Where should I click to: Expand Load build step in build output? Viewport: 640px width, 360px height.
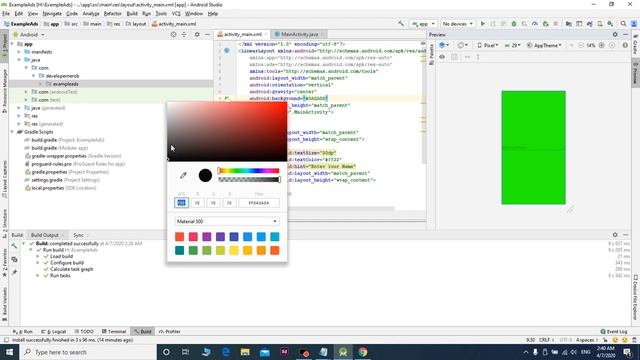[x=38, y=256]
